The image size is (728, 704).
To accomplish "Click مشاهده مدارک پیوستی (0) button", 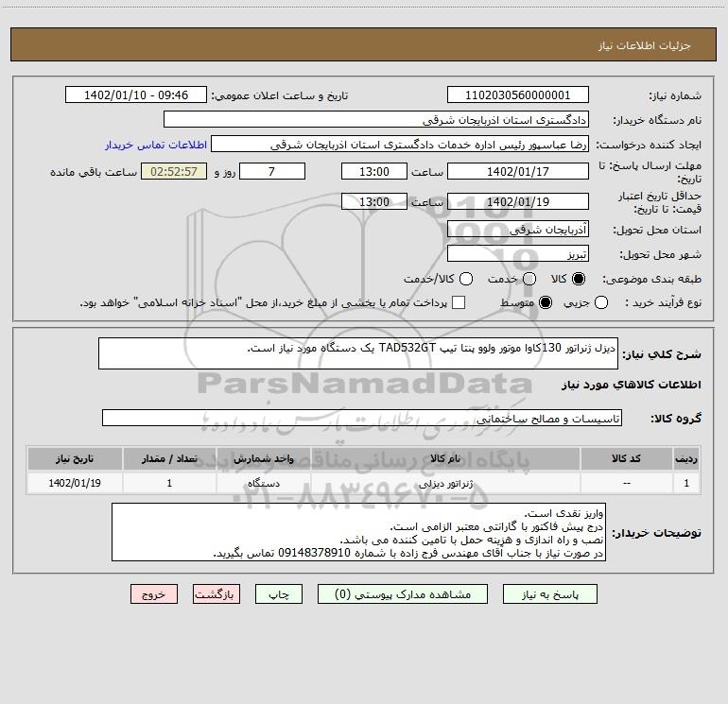I will point(403,594).
